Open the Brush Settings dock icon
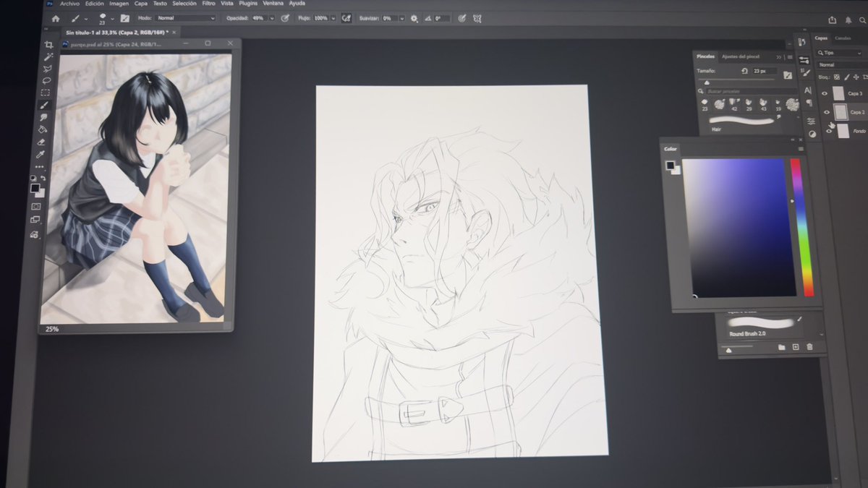868x488 pixels. click(806, 73)
